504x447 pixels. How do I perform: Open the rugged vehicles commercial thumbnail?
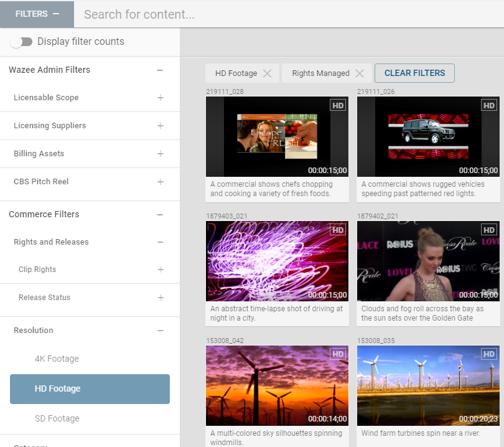coord(428,137)
